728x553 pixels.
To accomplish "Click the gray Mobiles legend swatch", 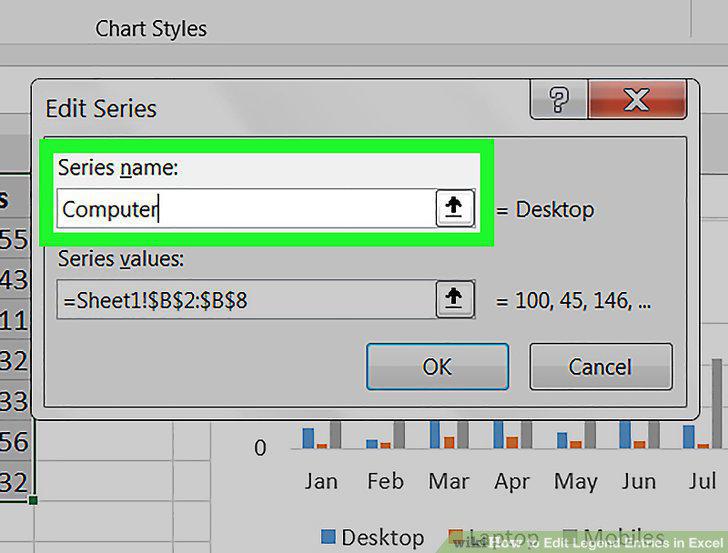I will click(x=570, y=536).
